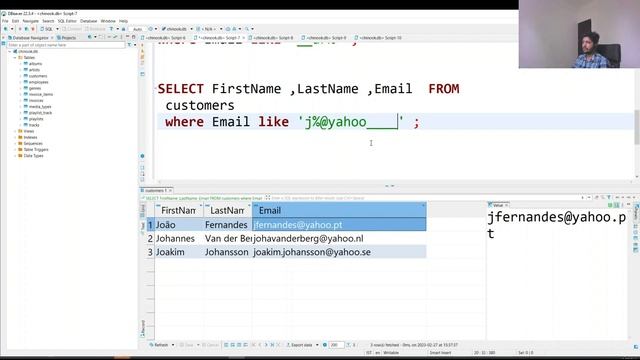This screenshot has height=360, width=640.
Task: Open the Auto commit mode field
Action: click(x=138, y=29)
